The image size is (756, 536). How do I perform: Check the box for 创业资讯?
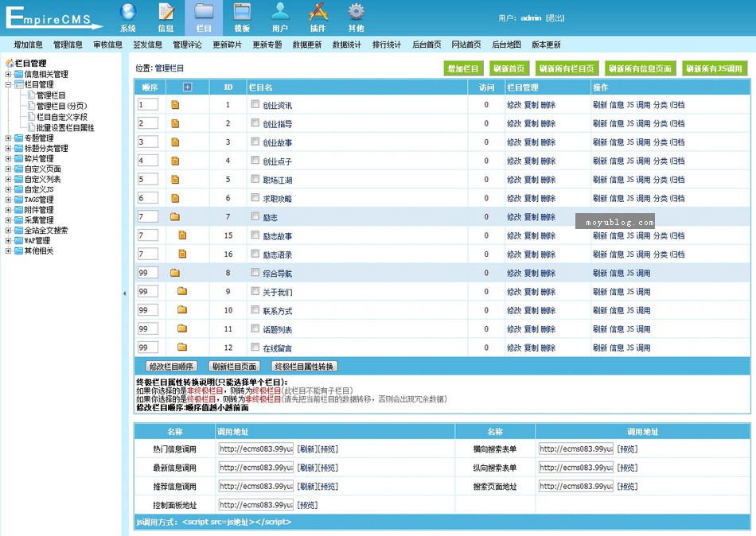click(255, 104)
